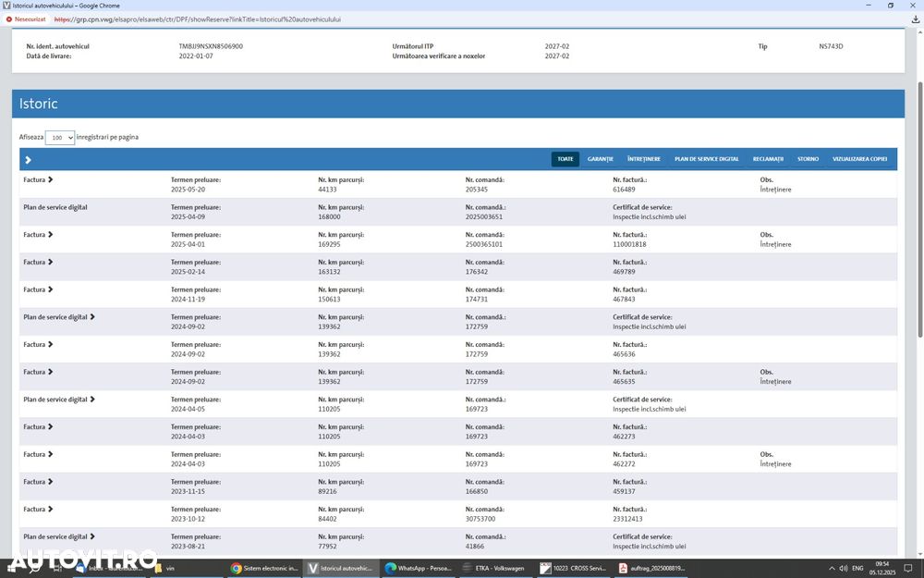Open the PLAN DE SERVICE DIGITAL tab
Image resolution: width=924 pixels, height=578 pixels.
(707, 159)
